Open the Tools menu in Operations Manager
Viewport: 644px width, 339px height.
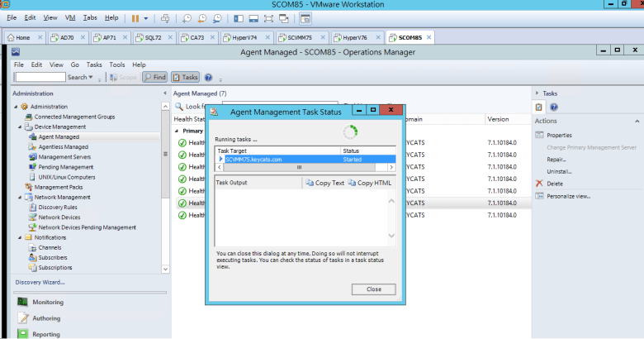point(117,64)
